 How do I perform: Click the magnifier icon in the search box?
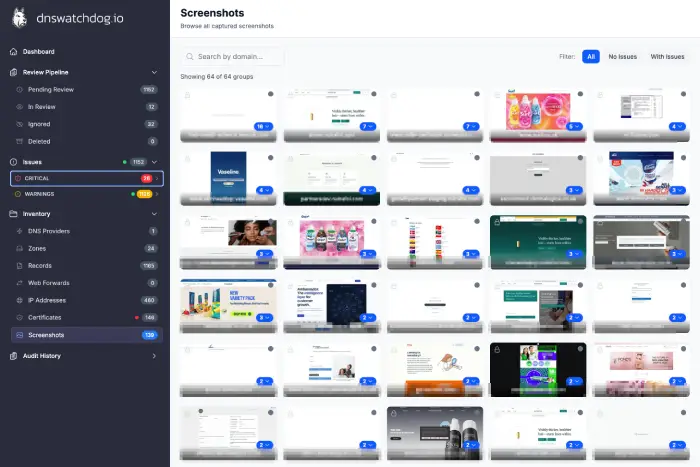pyautogui.click(x=190, y=57)
